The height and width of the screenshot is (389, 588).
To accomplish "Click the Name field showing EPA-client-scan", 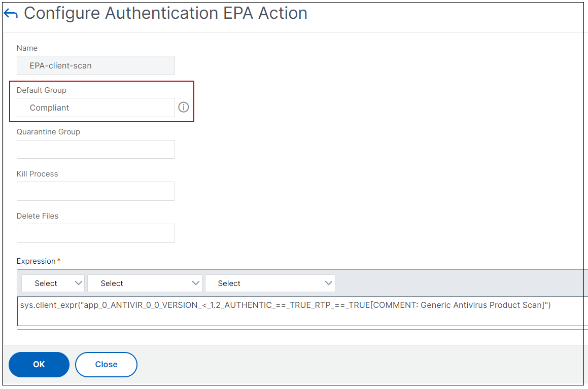I will [x=96, y=65].
